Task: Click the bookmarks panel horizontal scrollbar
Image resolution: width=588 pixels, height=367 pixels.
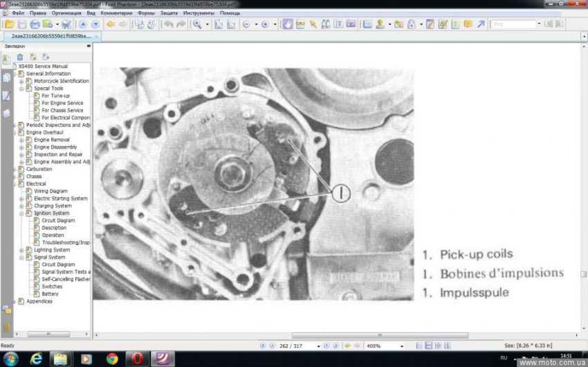Action: 48,334
